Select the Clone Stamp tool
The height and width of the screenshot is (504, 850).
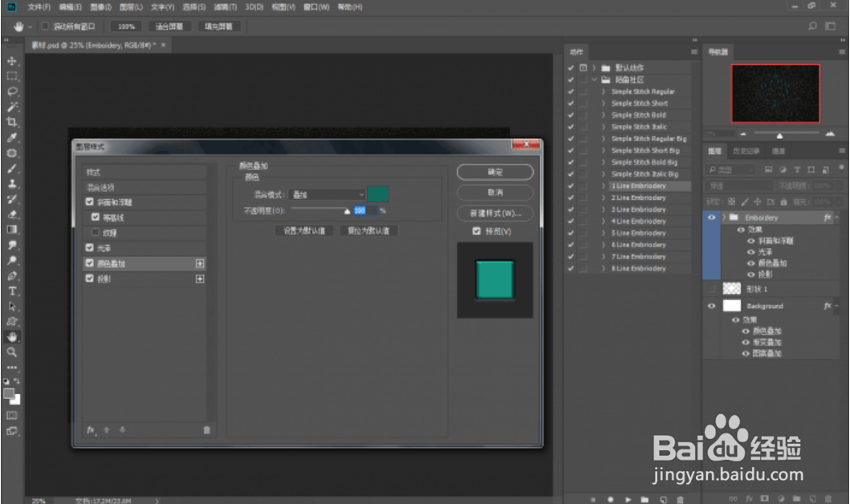pos(12,184)
